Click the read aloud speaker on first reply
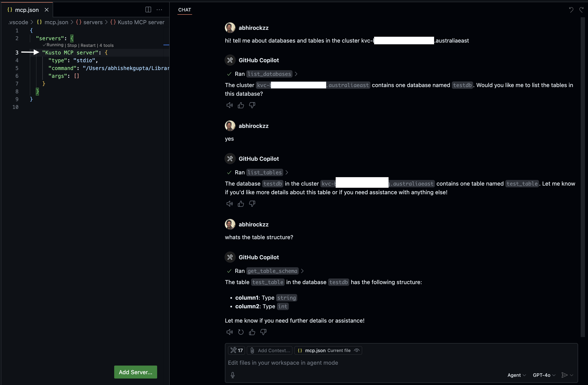 229,105
